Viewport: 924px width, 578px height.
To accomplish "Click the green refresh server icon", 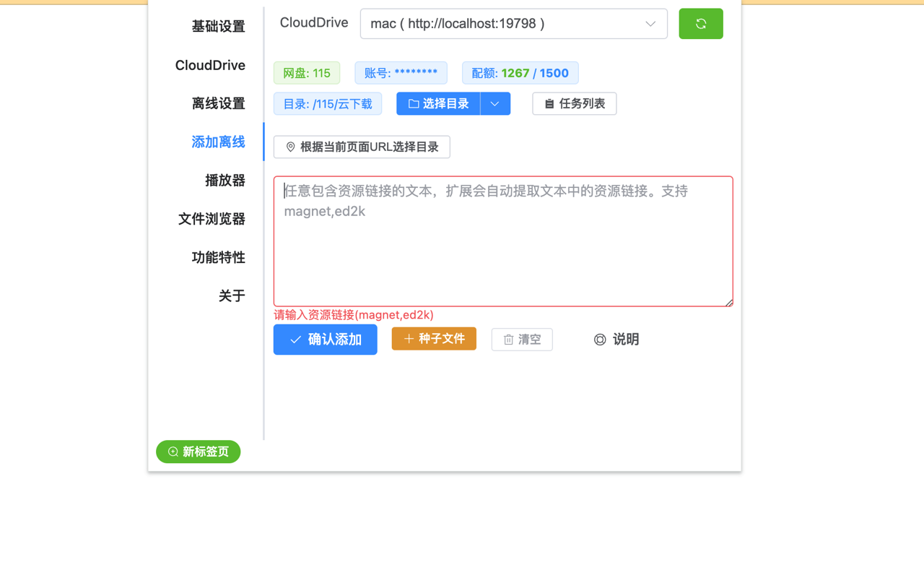I will [x=700, y=23].
